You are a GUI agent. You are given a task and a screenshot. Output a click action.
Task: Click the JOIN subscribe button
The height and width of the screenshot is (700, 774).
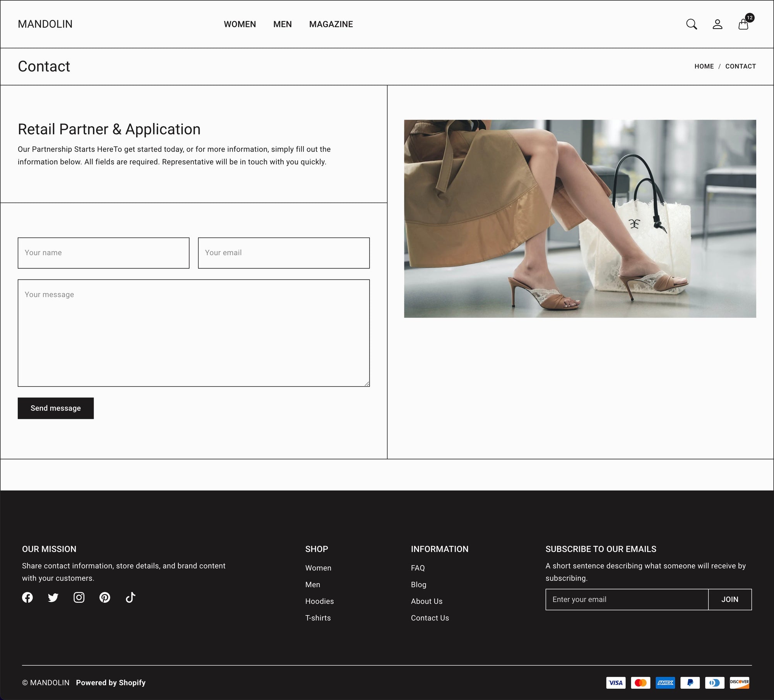coord(729,599)
